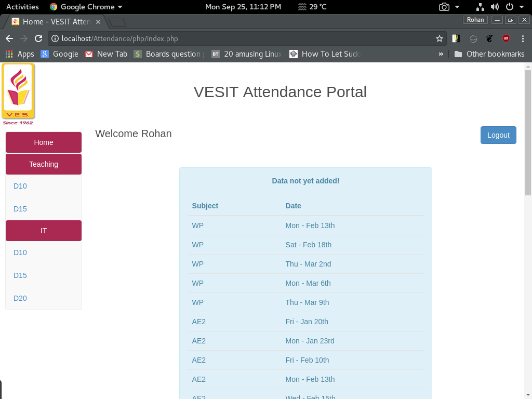Click the browser forward arrow
Screen dimensions: 532x399
[24, 38]
